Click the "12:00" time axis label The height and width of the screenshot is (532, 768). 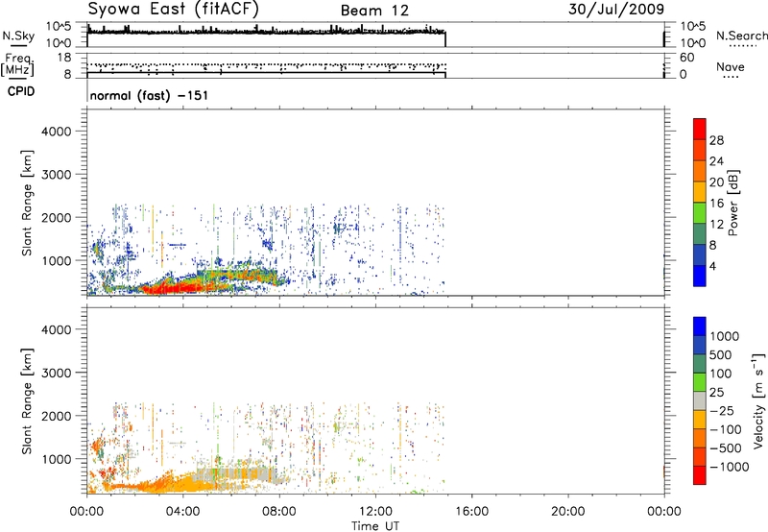point(375,512)
